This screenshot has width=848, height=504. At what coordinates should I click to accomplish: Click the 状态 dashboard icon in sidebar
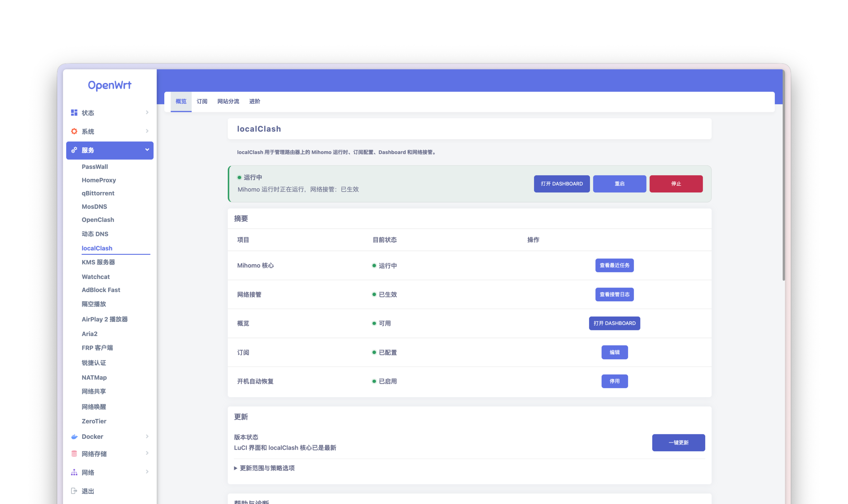pyautogui.click(x=74, y=112)
